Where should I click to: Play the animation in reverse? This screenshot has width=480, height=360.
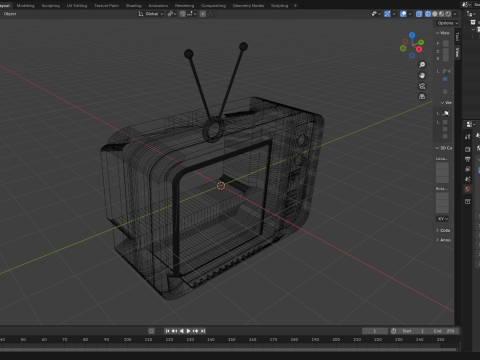(181, 331)
